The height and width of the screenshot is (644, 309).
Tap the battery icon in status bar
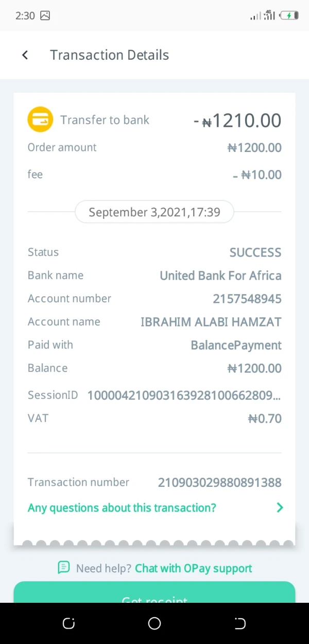(x=289, y=15)
